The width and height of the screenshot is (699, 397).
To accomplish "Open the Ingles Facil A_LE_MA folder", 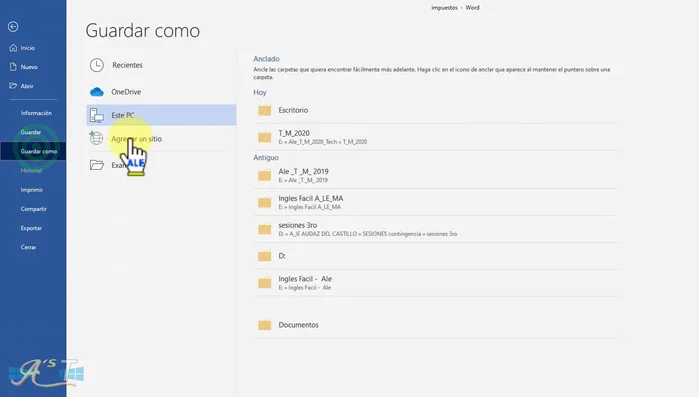I will tap(436, 202).
